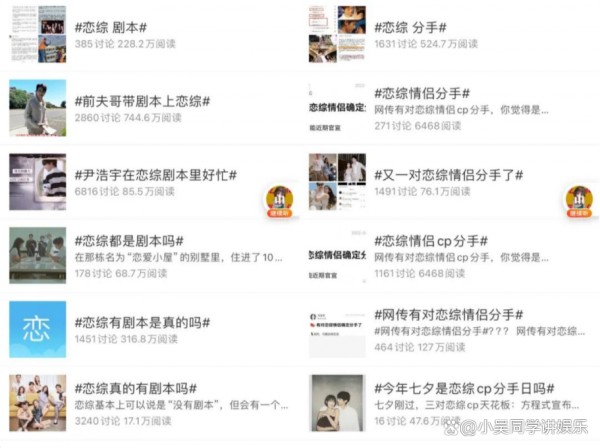
Task: Open #恋综情侣分手# topic link
Action: (422, 93)
